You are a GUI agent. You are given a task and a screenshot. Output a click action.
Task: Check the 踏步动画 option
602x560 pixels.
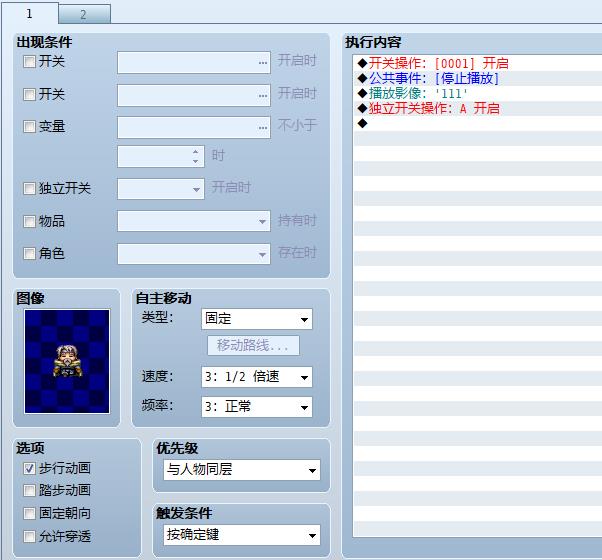29,490
